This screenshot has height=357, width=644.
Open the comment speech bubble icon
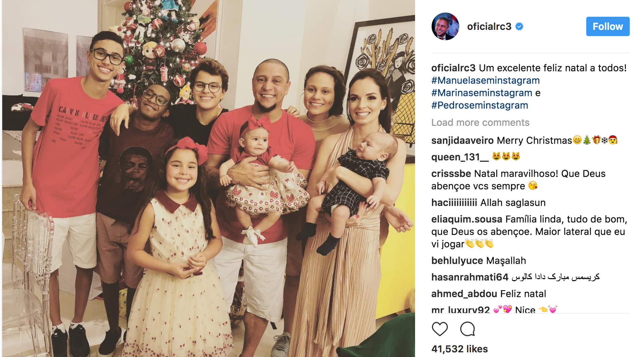(x=467, y=329)
